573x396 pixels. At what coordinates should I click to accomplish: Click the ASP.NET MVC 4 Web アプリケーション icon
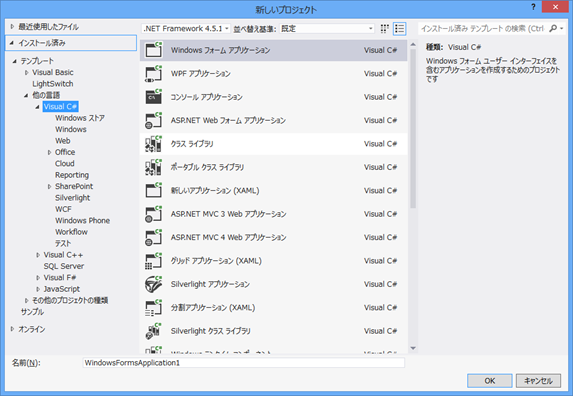(x=153, y=237)
